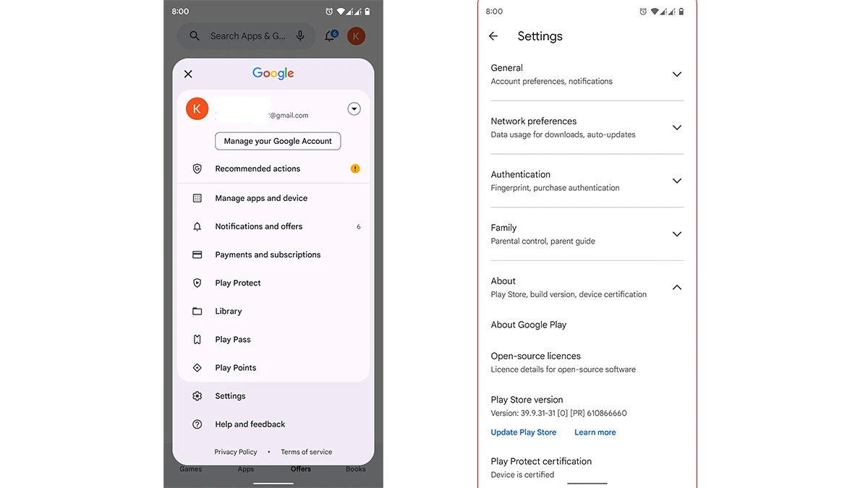Click Update Play Store link
868x488 pixels.
[x=524, y=432]
